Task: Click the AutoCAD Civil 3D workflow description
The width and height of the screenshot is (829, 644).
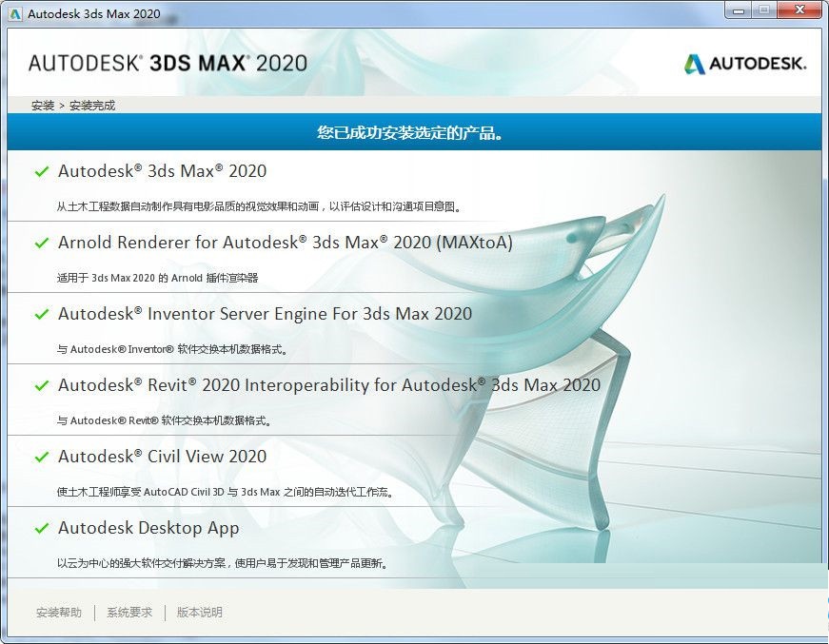Action: pyautogui.click(x=226, y=492)
